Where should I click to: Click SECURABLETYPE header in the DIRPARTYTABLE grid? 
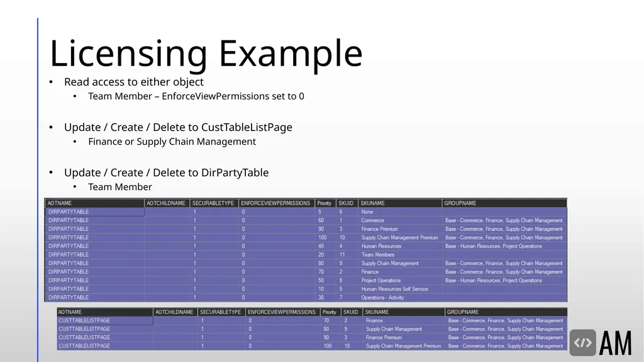click(213, 203)
